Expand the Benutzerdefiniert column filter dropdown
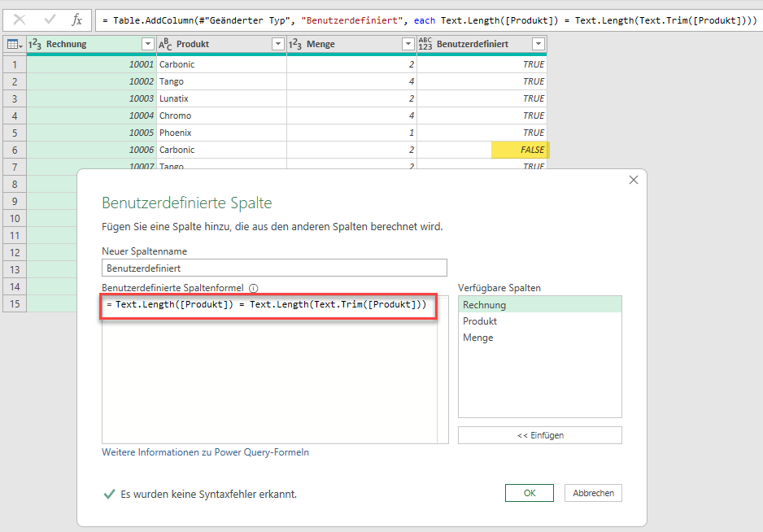763x532 pixels. tap(538, 44)
